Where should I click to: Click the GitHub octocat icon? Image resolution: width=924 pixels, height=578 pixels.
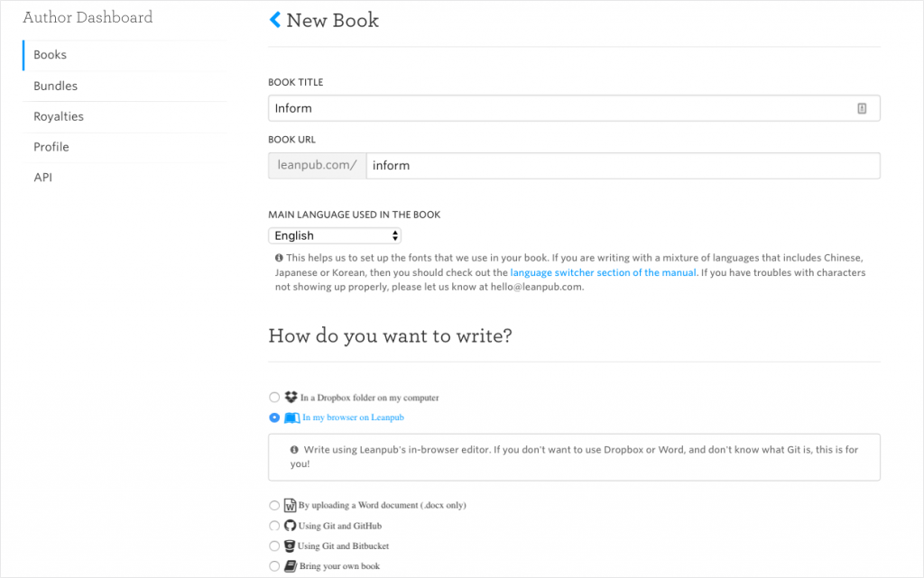pyautogui.click(x=290, y=526)
